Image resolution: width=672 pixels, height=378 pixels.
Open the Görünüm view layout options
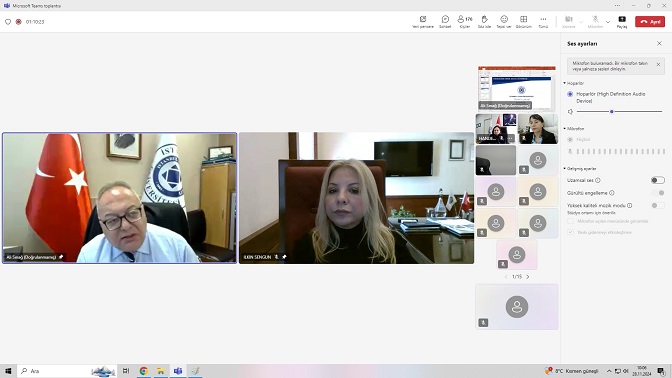[523, 21]
